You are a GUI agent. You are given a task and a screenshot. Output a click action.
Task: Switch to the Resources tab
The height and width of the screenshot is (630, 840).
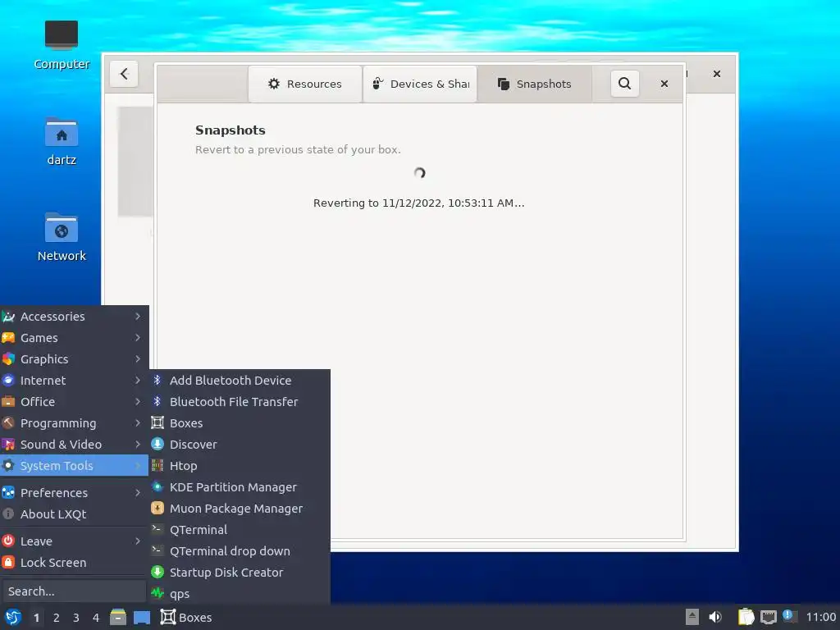click(x=305, y=84)
